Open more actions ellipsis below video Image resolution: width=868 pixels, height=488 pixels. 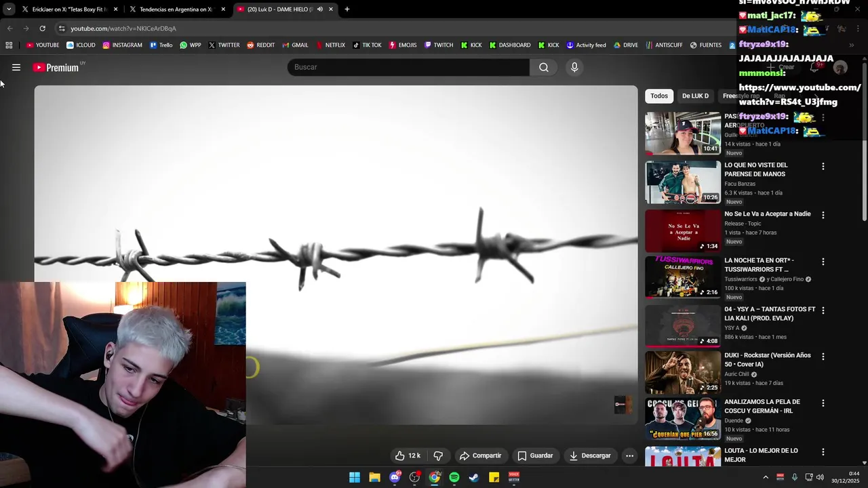[629, 455]
